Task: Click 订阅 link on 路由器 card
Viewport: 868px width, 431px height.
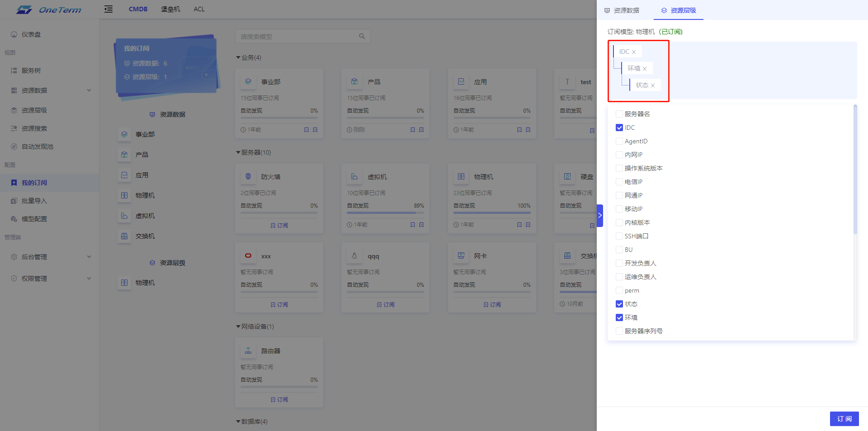Action: [x=279, y=400]
